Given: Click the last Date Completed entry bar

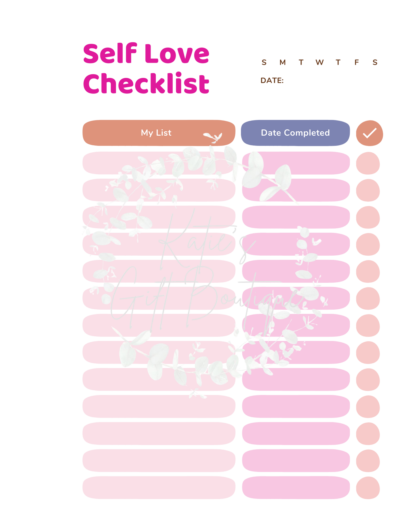Looking at the screenshot, I should pyautogui.click(x=296, y=487).
